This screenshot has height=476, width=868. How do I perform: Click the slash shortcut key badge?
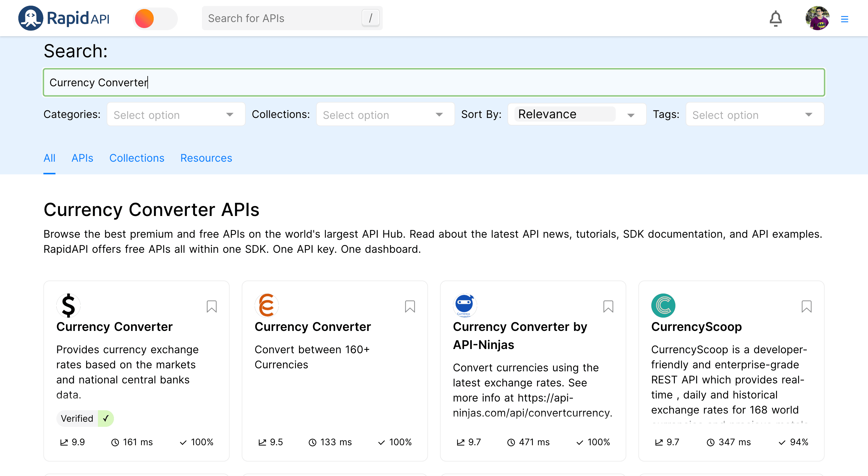click(370, 18)
